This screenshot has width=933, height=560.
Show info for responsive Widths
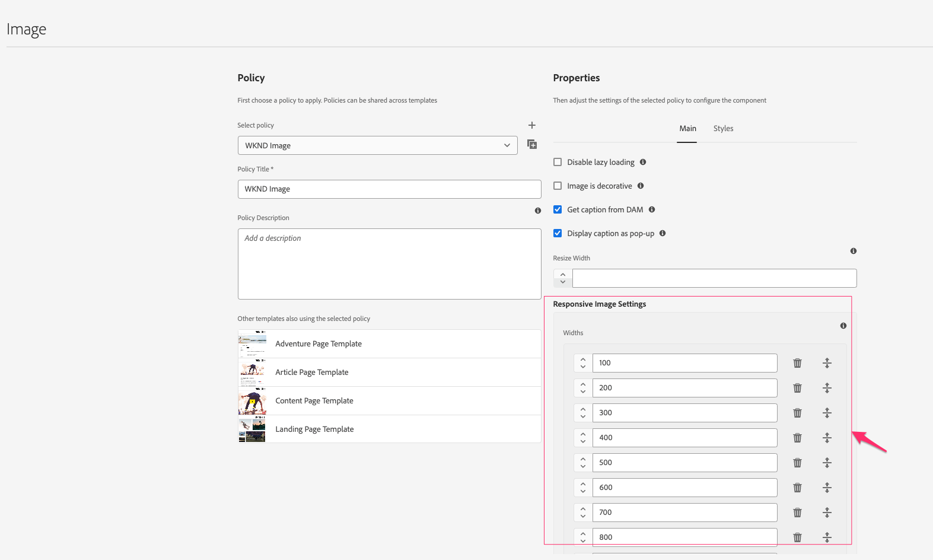843,326
